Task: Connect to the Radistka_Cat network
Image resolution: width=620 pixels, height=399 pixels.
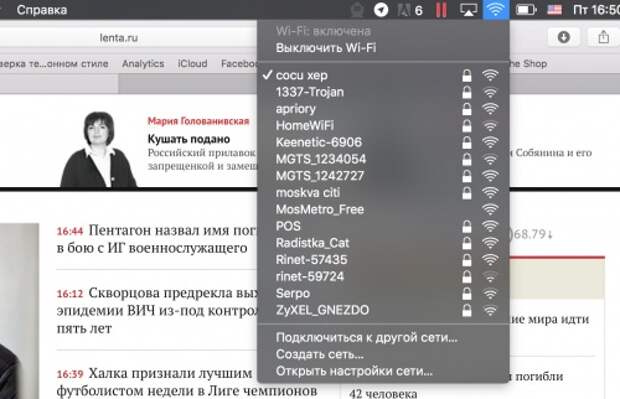Action: click(383, 243)
